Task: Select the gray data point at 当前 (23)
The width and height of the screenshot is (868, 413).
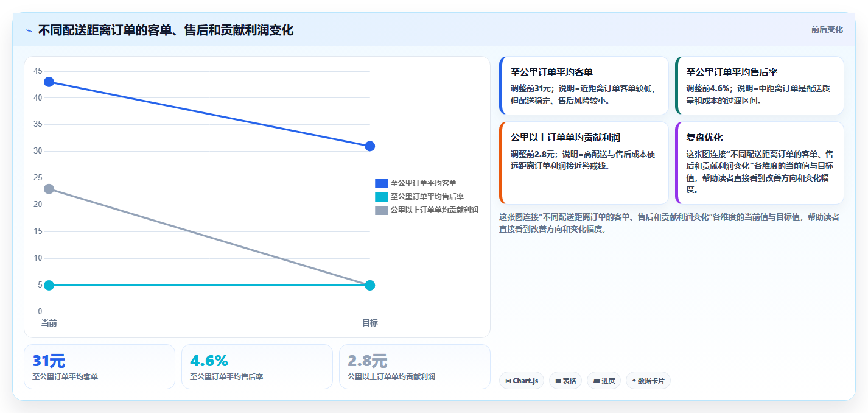Action: click(49, 189)
